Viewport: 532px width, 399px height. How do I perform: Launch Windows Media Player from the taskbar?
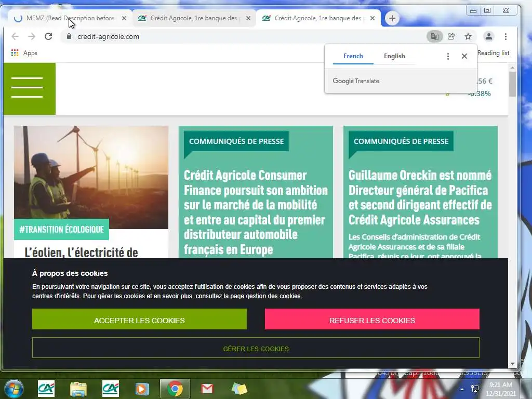(142, 389)
